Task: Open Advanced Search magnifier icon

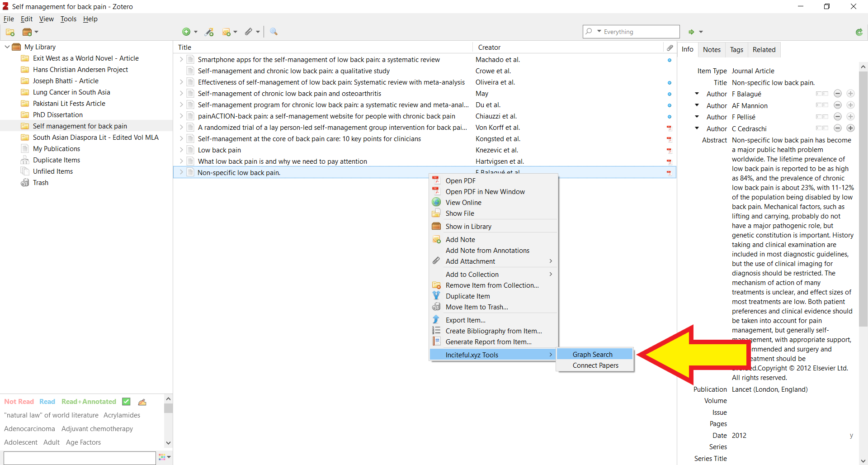Action: [x=274, y=32]
